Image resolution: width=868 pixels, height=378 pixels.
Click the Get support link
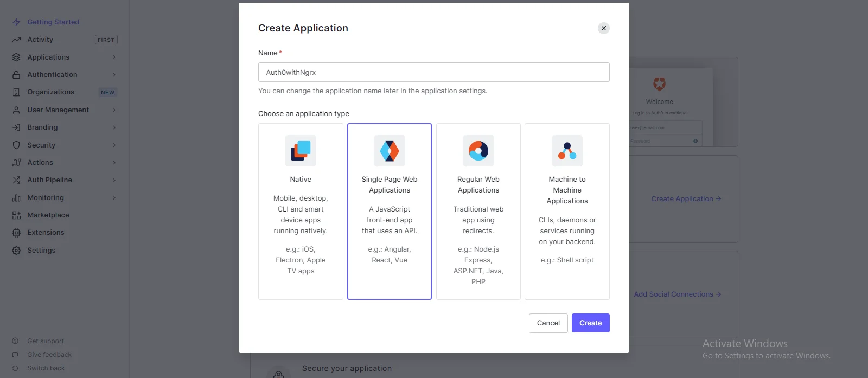[46, 341]
